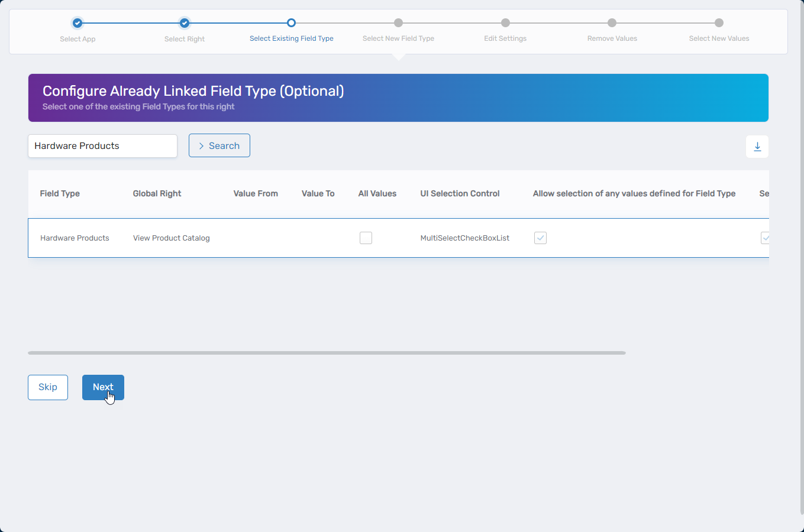Click the active Select Existing Field Type circle
The width and height of the screenshot is (804, 532).
point(291,23)
